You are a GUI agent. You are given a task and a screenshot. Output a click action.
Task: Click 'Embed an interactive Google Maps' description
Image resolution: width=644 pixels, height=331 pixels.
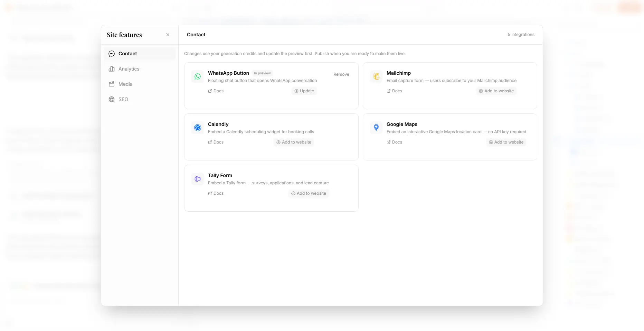pyautogui.click(x=456, y=132)
